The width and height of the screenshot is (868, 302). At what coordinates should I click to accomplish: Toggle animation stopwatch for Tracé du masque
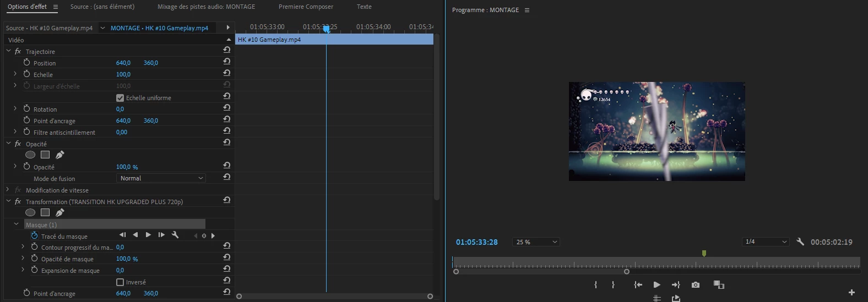34,235
